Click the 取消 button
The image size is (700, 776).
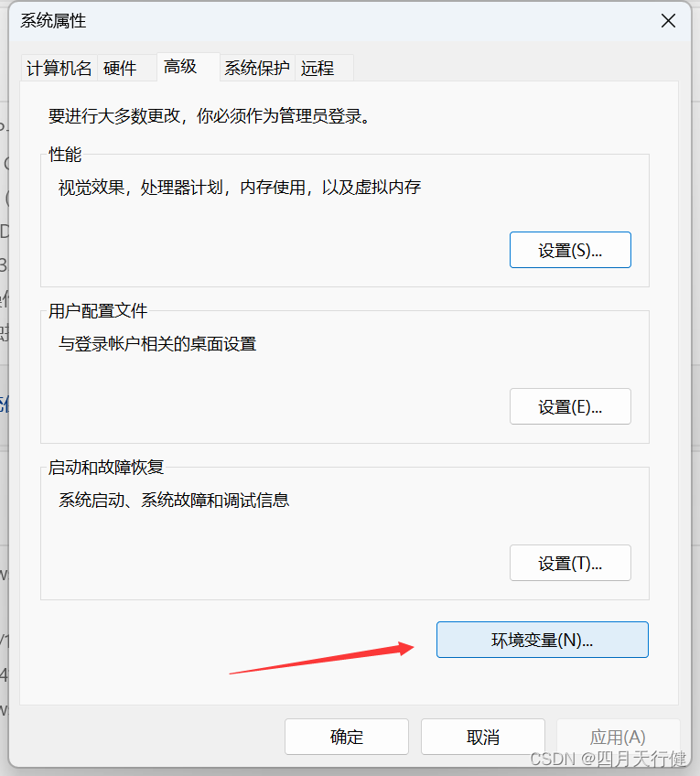tap(483, 737)
